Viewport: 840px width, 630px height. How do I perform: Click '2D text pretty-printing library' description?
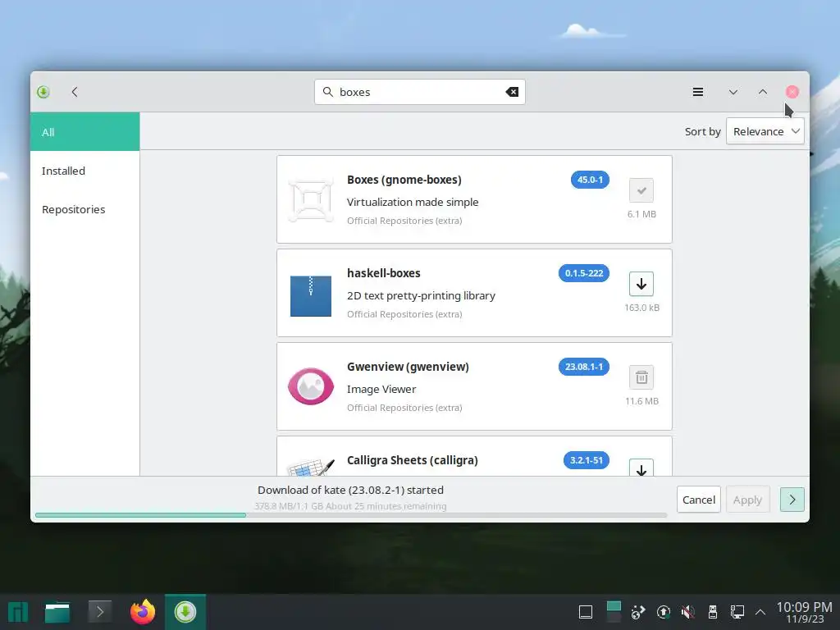[x=421, y=295]
